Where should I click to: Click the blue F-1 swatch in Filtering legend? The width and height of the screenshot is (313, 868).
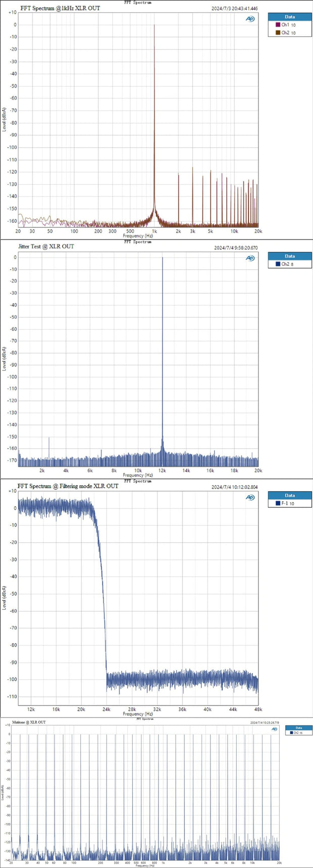click(x=278, y=504)
